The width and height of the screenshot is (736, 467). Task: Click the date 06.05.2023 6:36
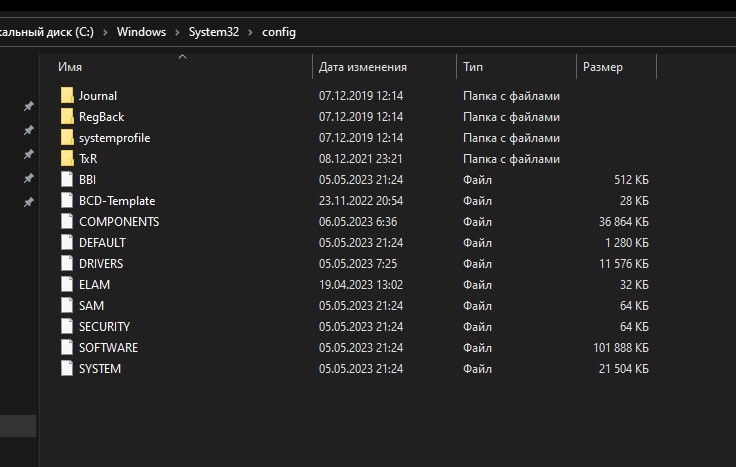pos(358,222)
